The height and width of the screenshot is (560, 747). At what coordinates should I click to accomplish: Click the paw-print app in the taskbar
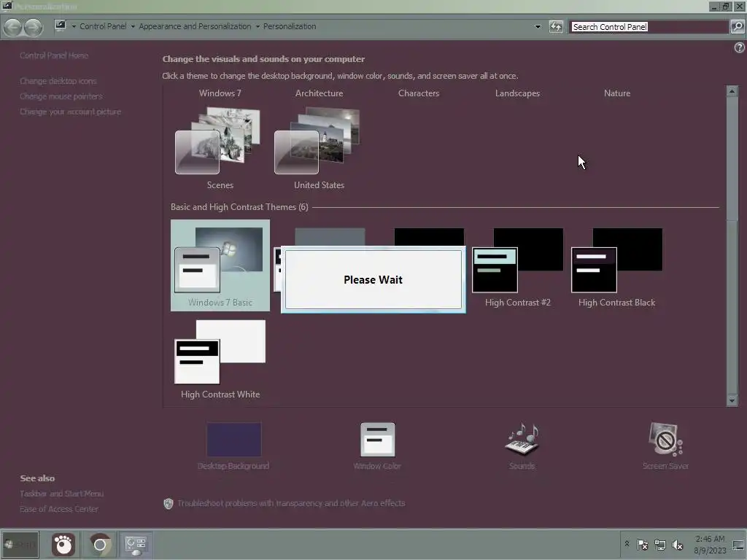63,545
